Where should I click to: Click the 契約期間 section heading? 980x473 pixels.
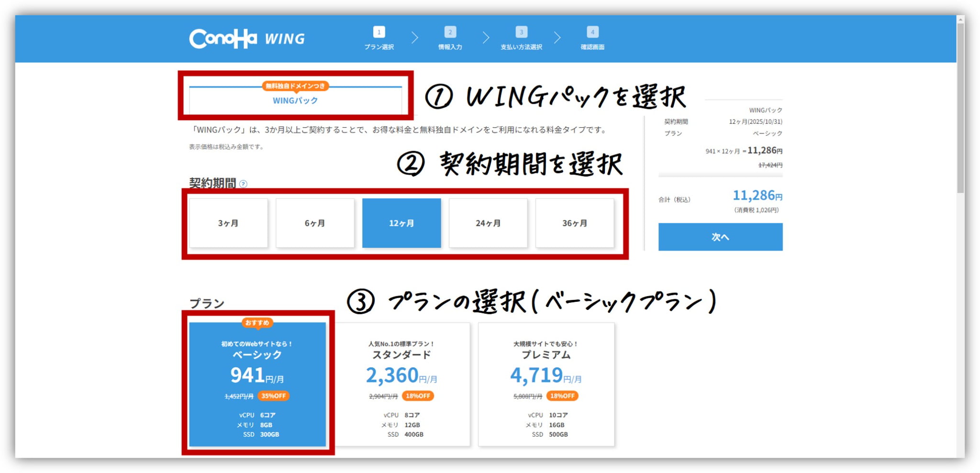(x=212, y=183)
